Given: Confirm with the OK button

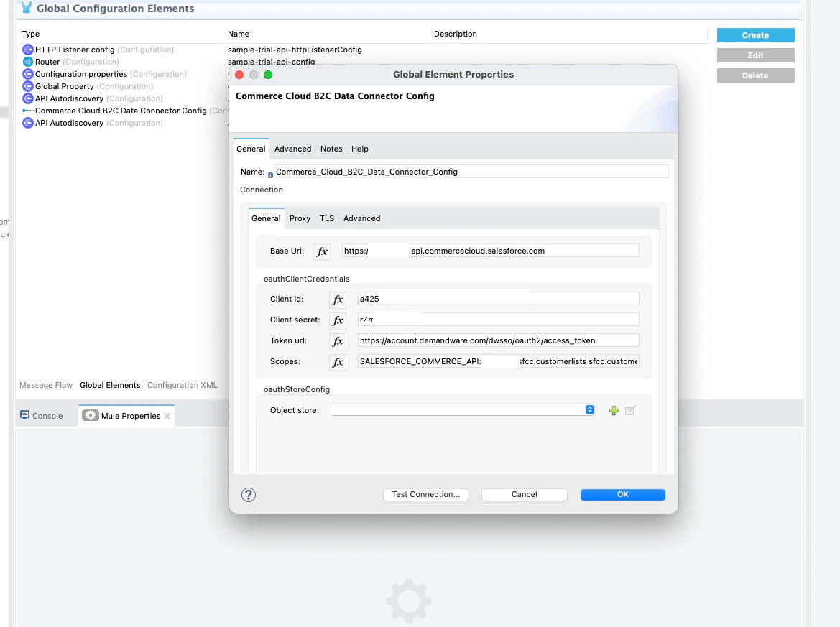Looking at the screenshot, I should (622, 495).
